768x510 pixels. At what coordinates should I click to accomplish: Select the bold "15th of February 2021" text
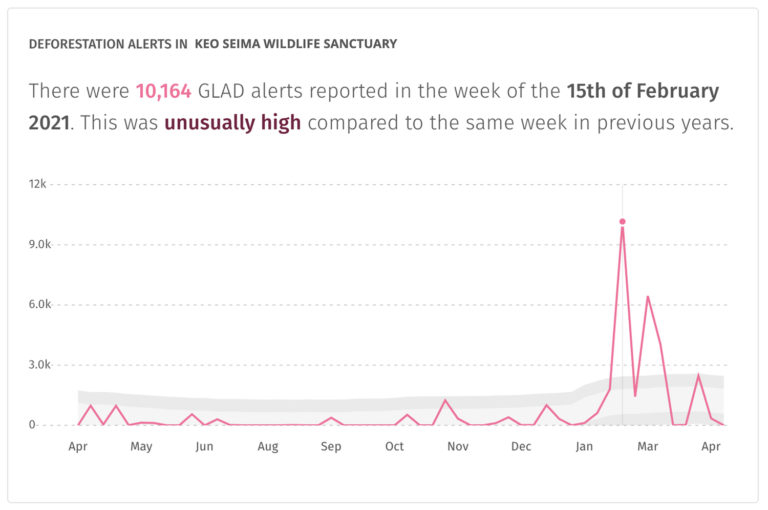643,91
